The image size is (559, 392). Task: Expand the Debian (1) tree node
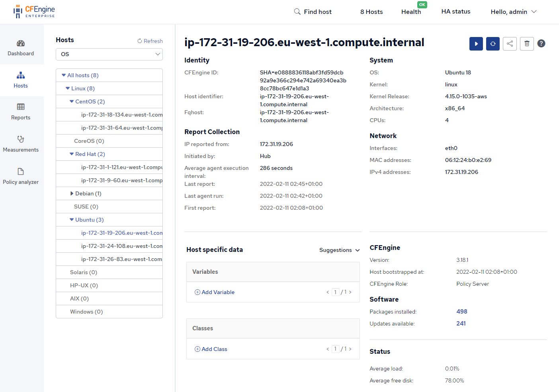pyautogui.click(x=72, y=193)
